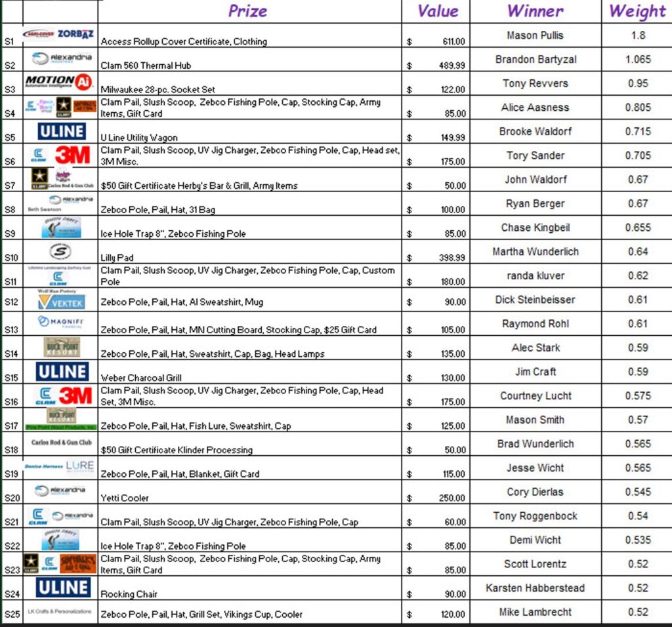Click the ULINE logo in row S24
The height and width of the screenshot is (627, 672).
(63, 587)
